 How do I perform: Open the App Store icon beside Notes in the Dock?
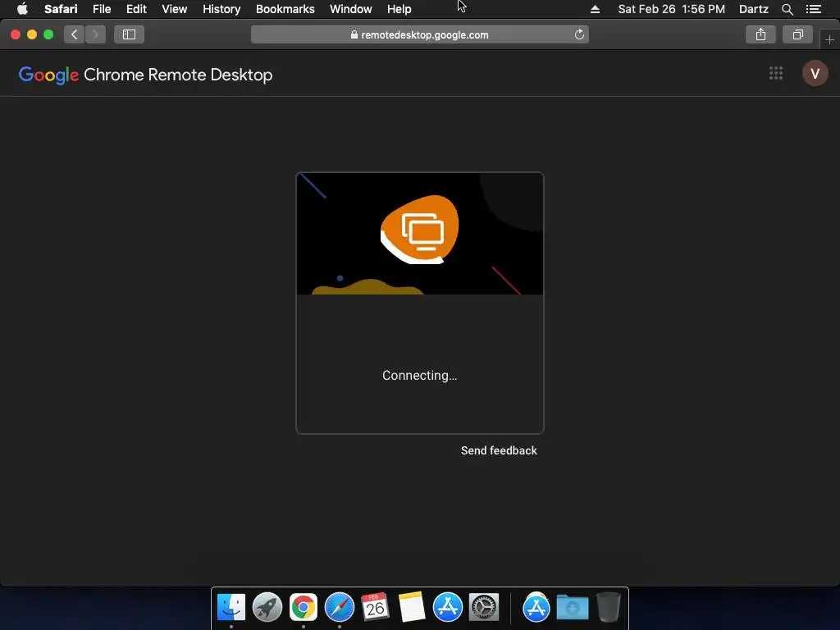coord(447,608)
